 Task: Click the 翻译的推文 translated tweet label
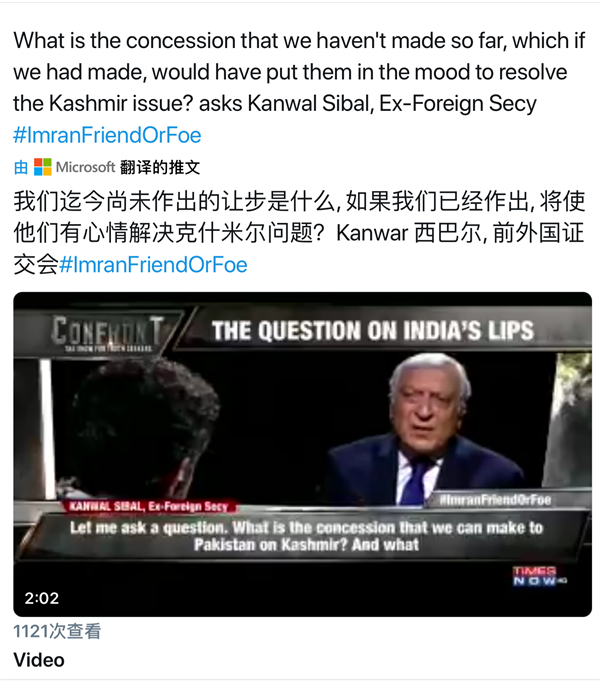point(160,168)
